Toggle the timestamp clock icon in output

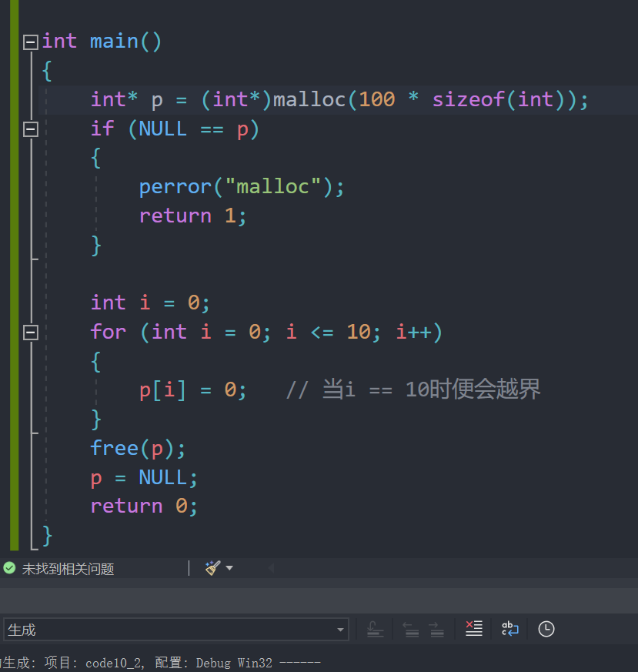[546, 629]
